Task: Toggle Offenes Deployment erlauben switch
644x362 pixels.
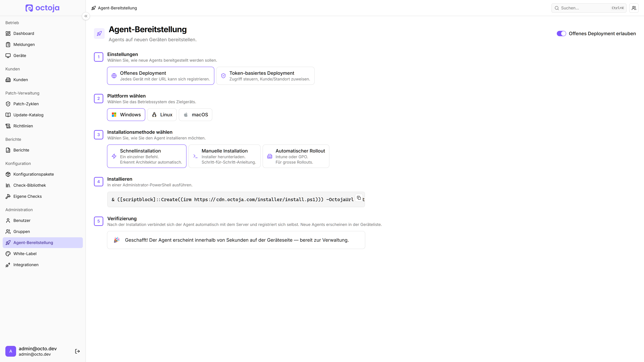Action: 561,34
